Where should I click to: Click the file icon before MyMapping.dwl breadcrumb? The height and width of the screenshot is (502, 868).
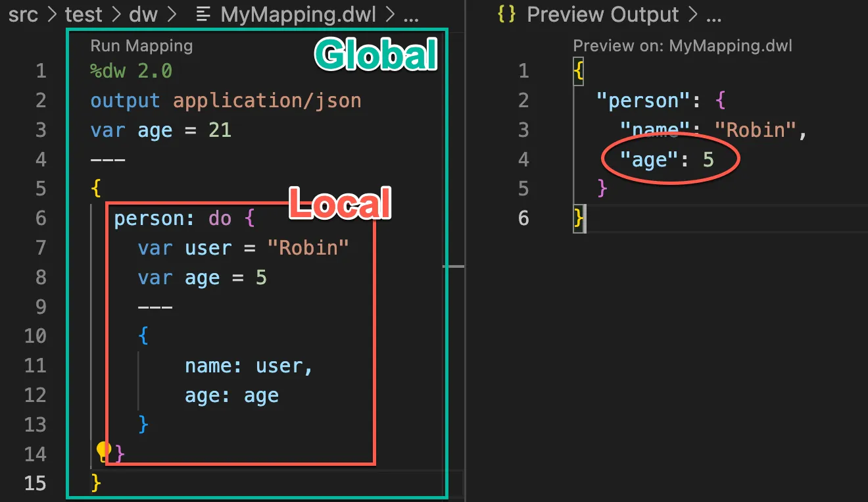tap(204, 14)
